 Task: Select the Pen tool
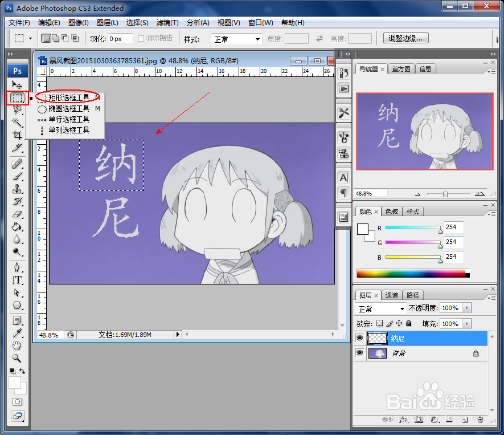coord(17,268)
